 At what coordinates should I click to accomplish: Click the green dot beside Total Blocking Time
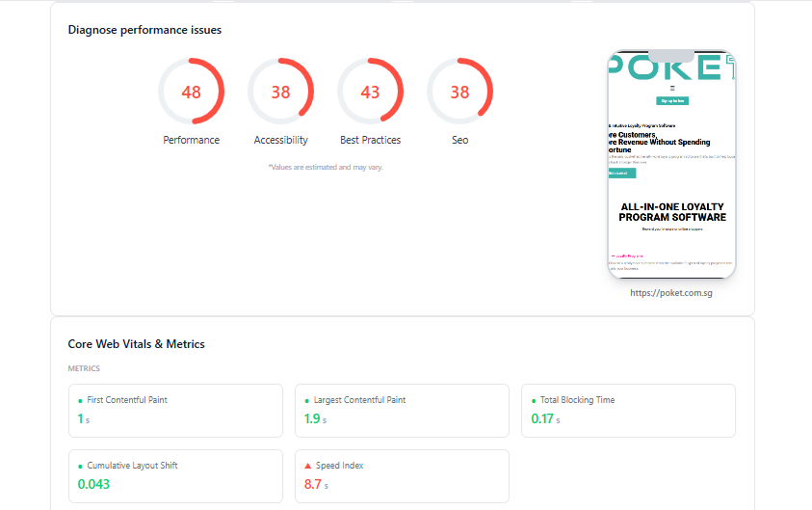pyautogui.click(x=534, y=401)
